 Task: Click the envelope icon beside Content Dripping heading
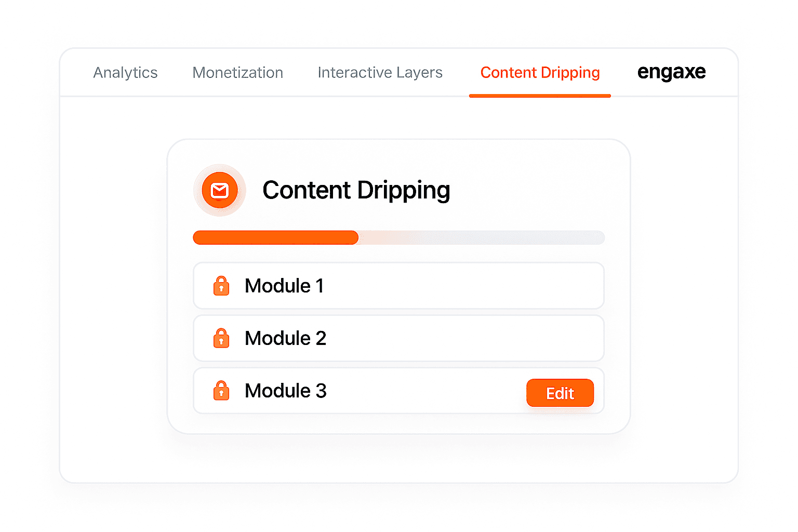(x=220, y=190)
